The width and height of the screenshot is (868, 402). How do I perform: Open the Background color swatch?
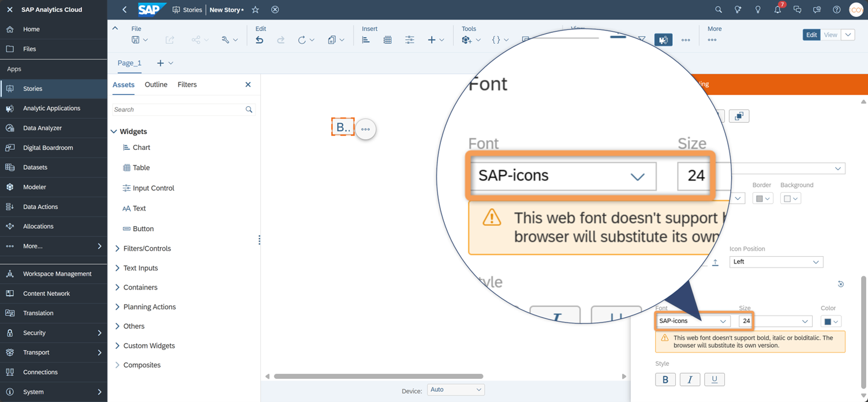(791, 198)
